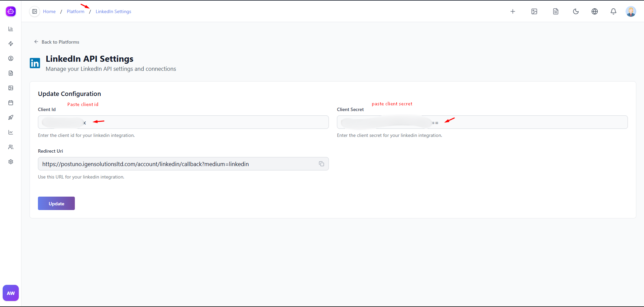Select the calendar icon in sidebar
Viewport: 644px width, 307px height.
11,103
